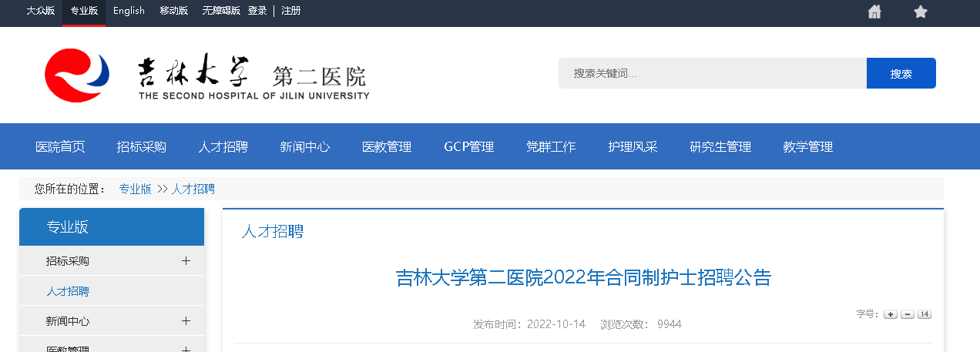The width and height of the screenshot is (980, 352).
Task: Click 专业版 in the breadcrumb path
Action: 135,189
